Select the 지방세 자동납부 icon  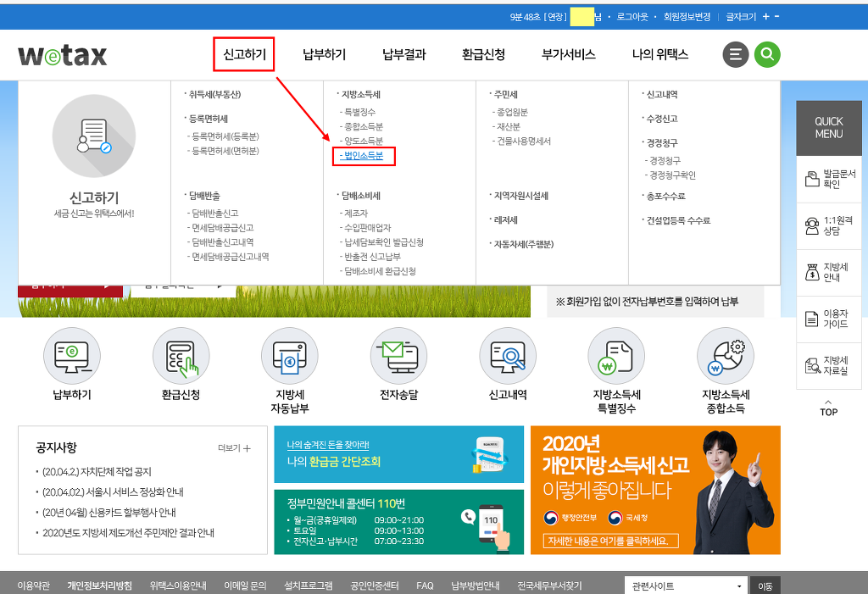[x=290, y=356]
